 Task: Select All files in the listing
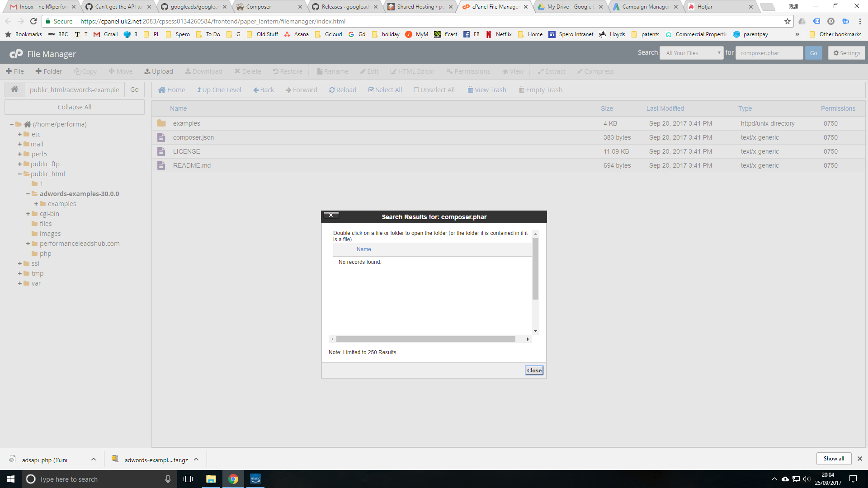[x=385, y=89]
